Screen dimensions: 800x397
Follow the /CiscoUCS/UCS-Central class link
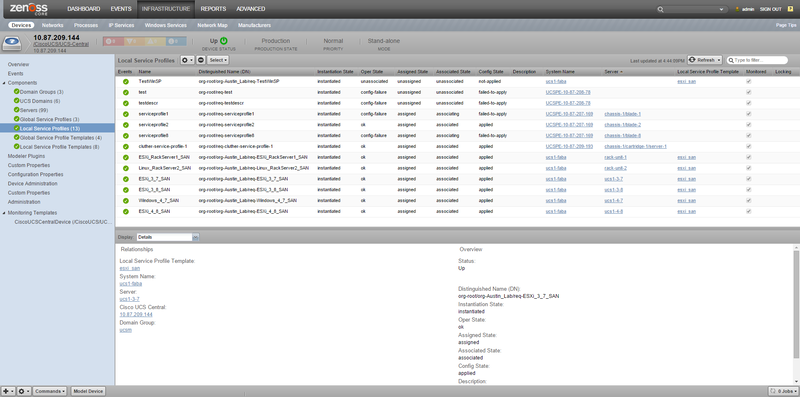click(61, 44)
